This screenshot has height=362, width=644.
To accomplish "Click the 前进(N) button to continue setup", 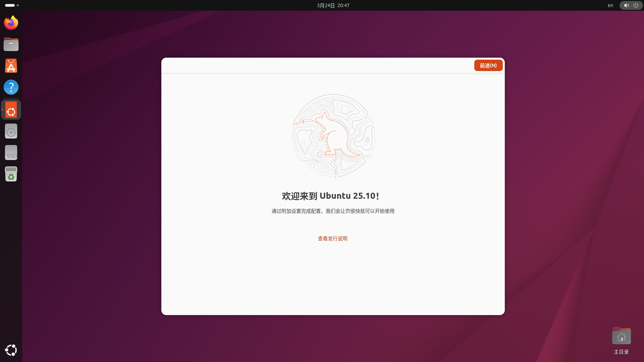I will click(x=488, y=65).
